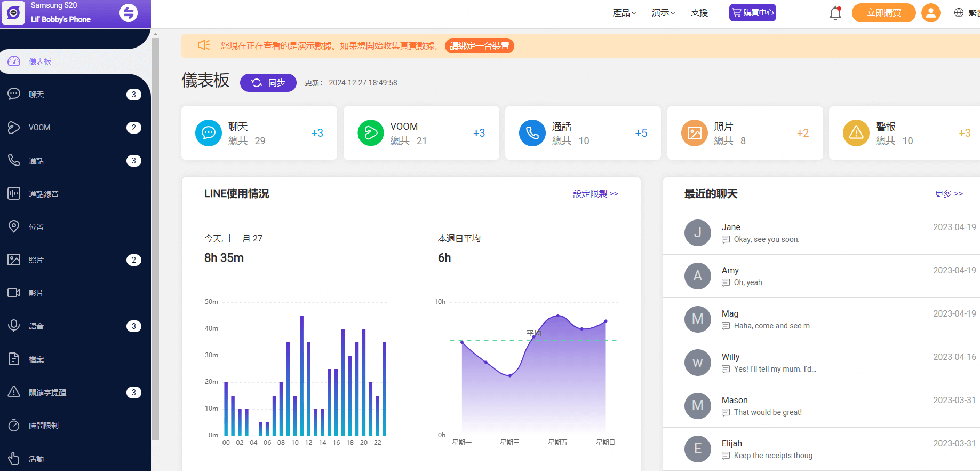
Task: Click the 時間限制 timer icon in sidebar
Action: (14, 426)
